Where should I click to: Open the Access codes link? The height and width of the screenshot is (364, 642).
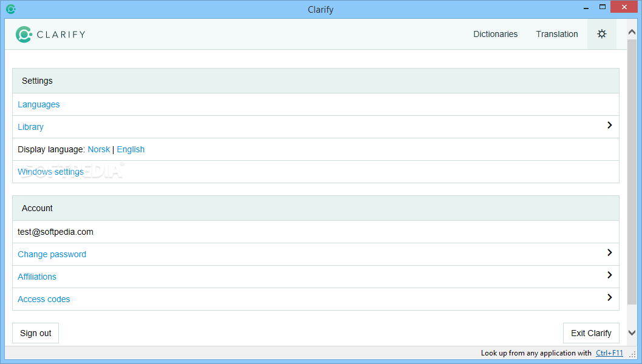click(44, 299)
